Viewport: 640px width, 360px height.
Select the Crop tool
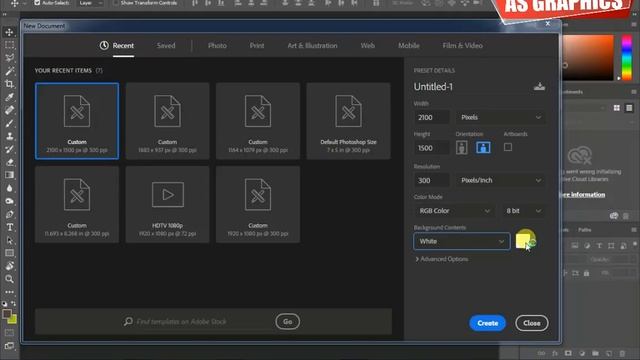pos(9,84)
